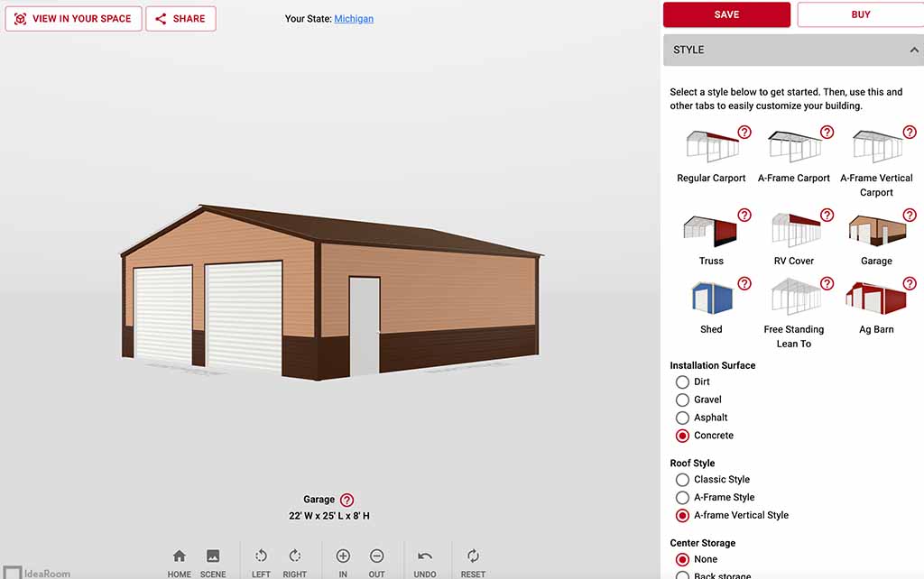924x579 pixels.
Task: Open VIEW IN YOUR SPACE mode
Action: (x=73, y=18)
